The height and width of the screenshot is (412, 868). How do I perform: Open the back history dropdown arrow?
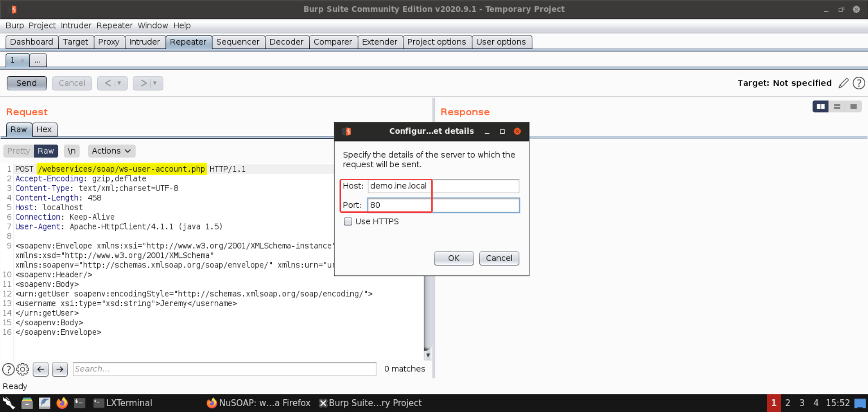point(119,83)
